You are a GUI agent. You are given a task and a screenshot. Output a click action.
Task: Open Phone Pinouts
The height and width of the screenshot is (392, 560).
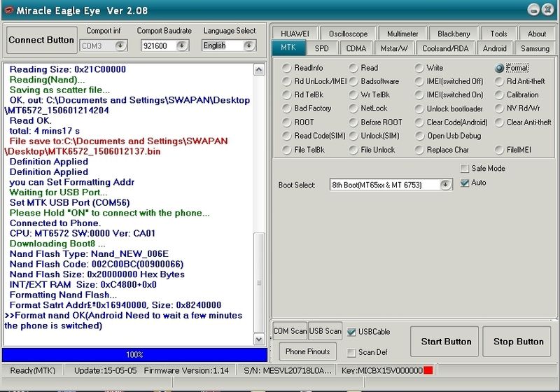307,351
